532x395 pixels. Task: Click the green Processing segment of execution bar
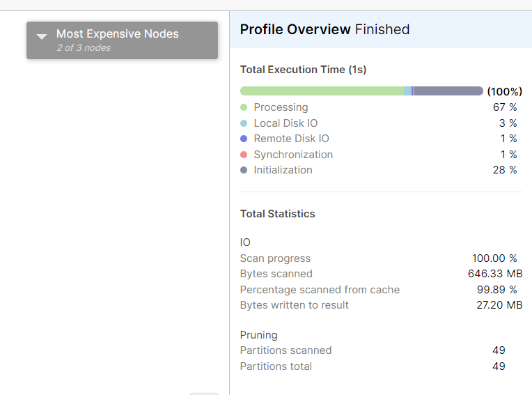tap(320, 91)
